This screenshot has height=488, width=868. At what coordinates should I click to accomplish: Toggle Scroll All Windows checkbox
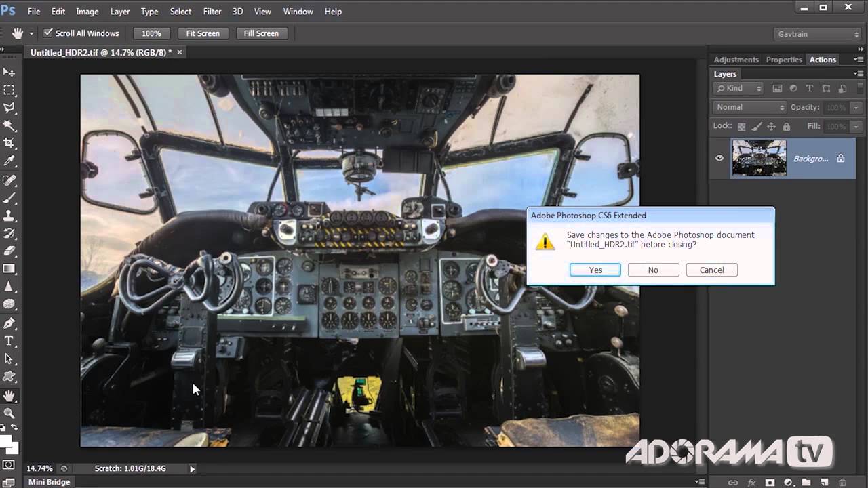click(48, 33)
